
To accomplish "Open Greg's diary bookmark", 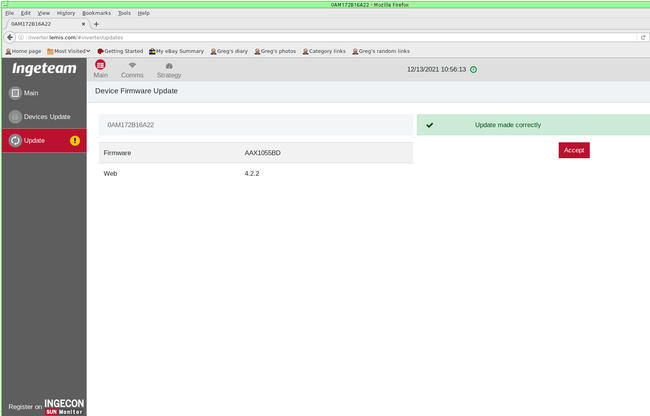I will (228, 50).
